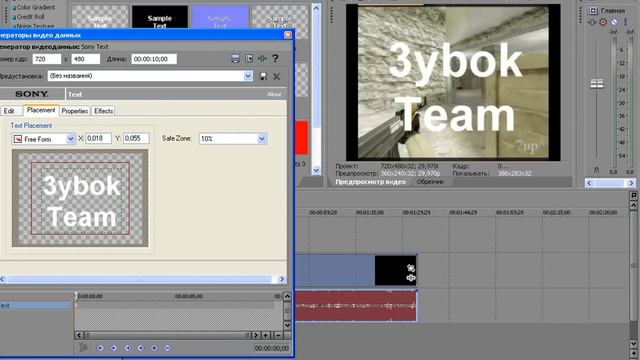Click the match event length icon
The width and height of the screenshot is (640, 360).
pos(236,59)
